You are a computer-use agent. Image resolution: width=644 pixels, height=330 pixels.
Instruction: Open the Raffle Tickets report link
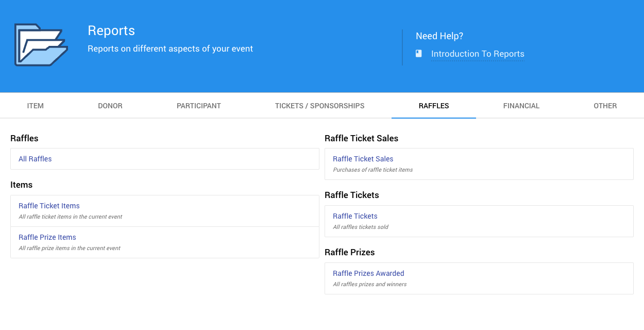[355, 216]
